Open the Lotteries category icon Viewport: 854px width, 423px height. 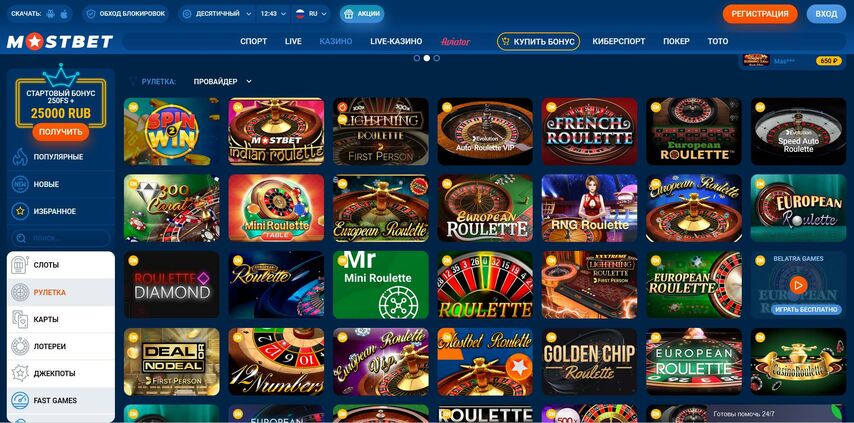pyautogui.click(x=20, y=346)
